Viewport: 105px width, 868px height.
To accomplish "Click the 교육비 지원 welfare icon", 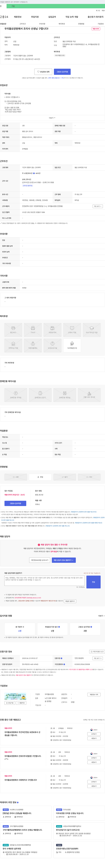I will [x=72, y=330].
